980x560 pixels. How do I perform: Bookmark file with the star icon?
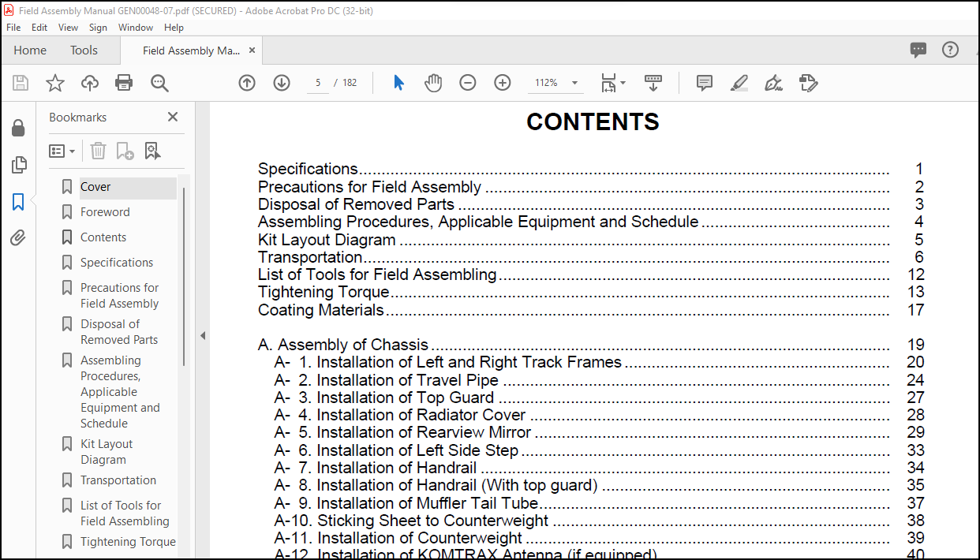click(55, 83)
